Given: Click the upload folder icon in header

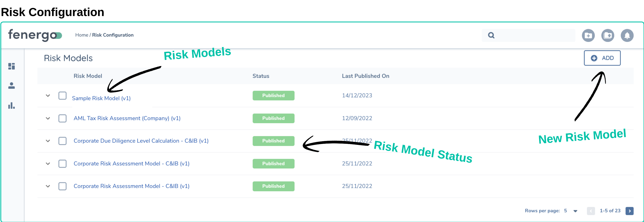Looking at the screenshot, I should [x=608, y=36].
